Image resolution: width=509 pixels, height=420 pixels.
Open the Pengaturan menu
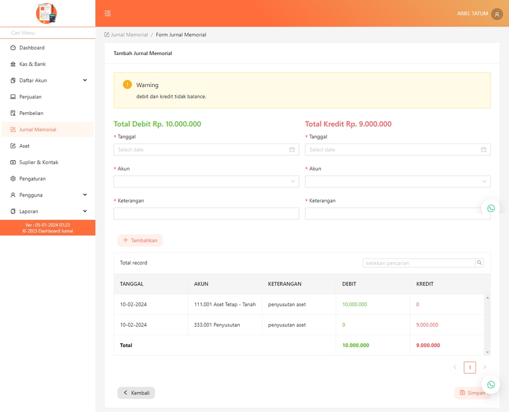click(47, 178)
